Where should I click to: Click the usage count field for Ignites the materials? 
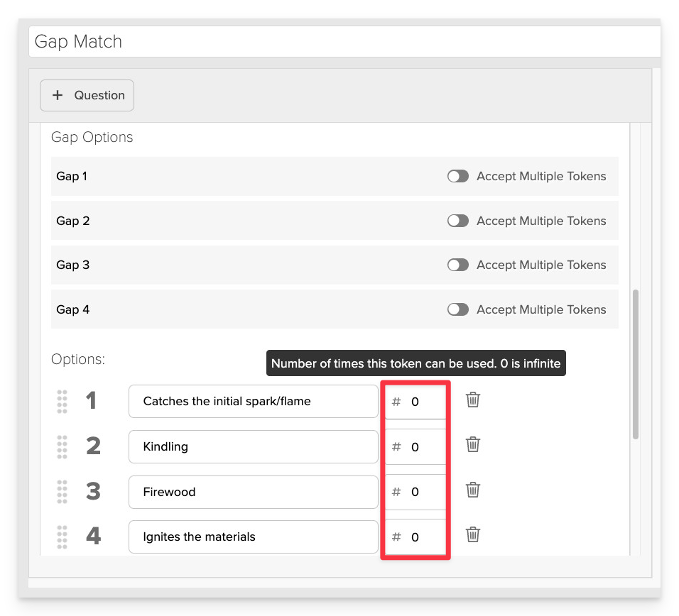415,537
